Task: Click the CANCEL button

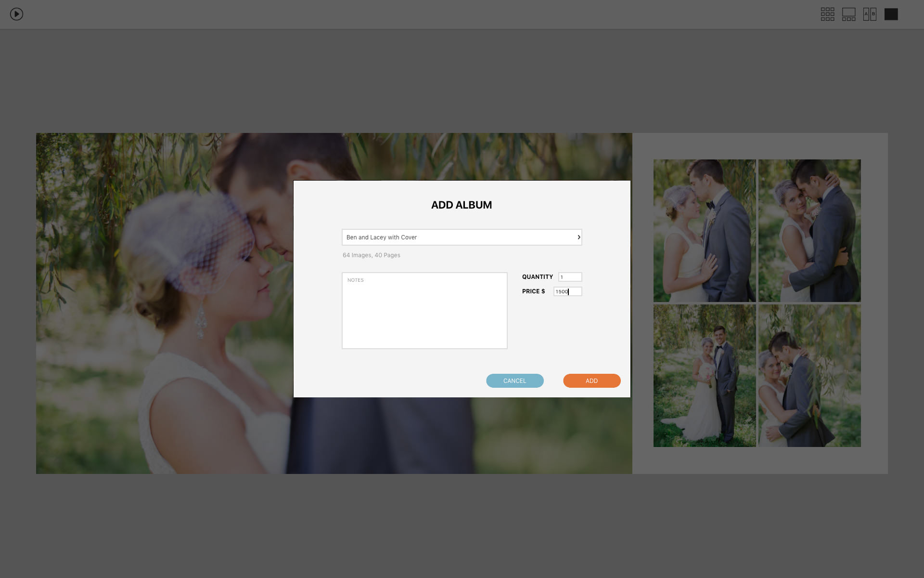Action: pyautogui.click(x=515, y=380)
